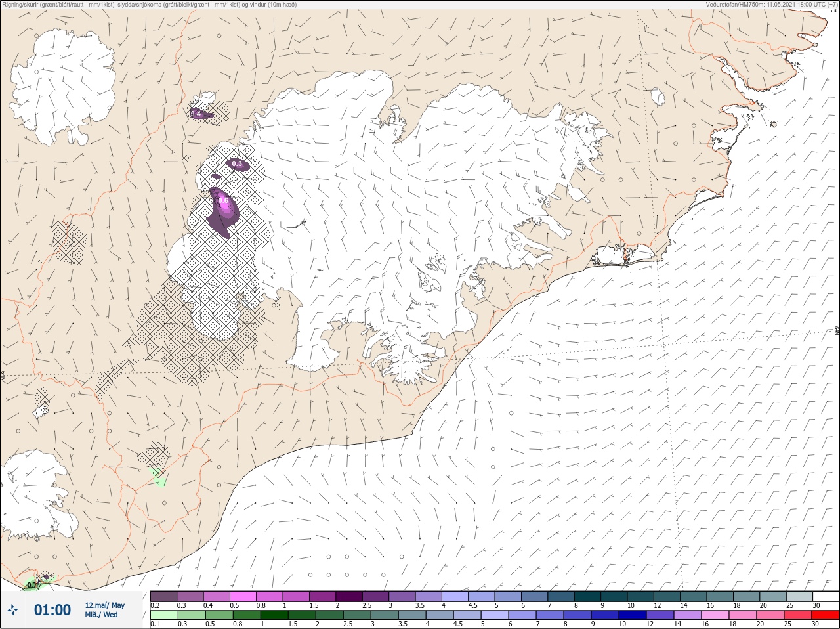The height and width of the screenshot is (629, 840).
Task: Click the 0.4 precipitation value on the map
Action: (x=196, y=114)
